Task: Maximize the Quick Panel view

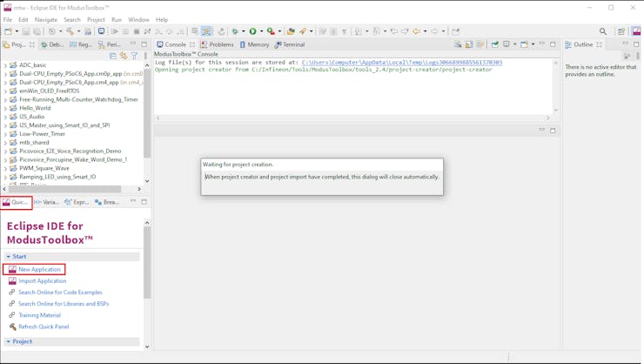Action: click(144, 202)
